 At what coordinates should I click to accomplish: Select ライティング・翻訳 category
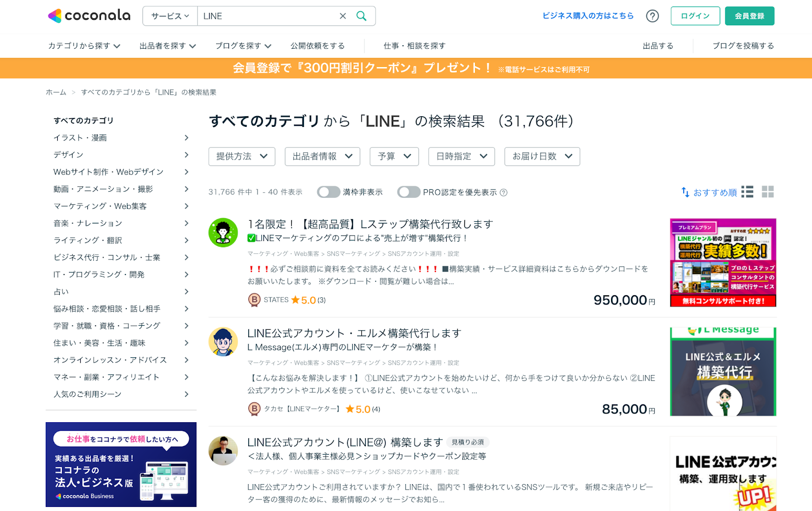coord(121,240)
